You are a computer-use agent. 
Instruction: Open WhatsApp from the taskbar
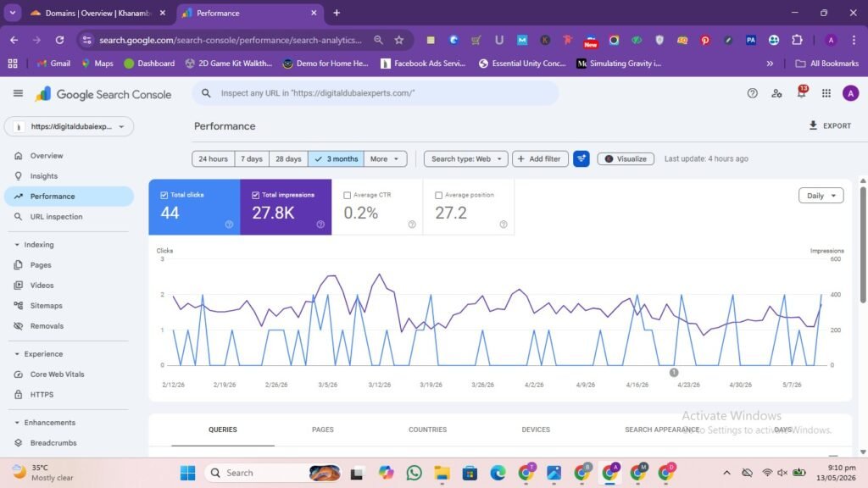point(414,473)
